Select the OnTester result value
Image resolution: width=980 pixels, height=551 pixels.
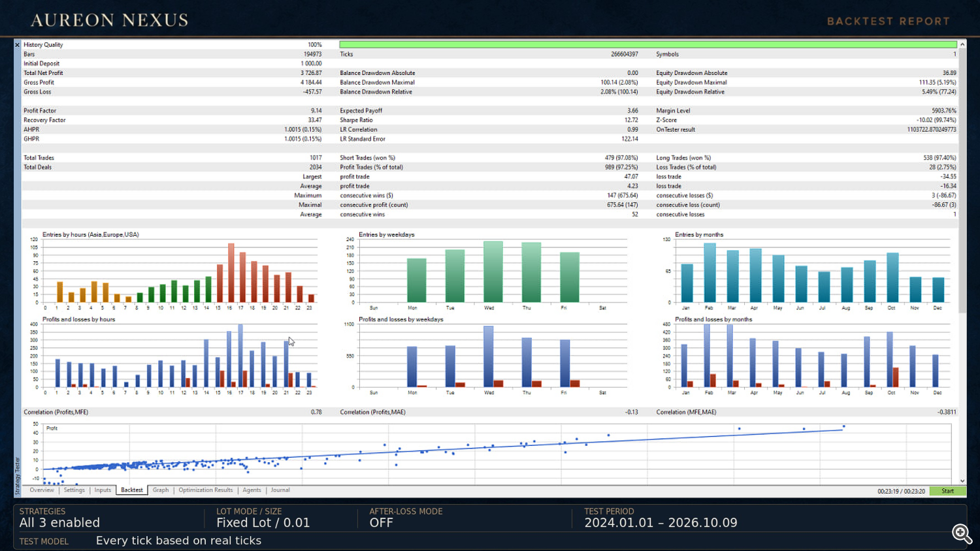click(x=932, y=130)
